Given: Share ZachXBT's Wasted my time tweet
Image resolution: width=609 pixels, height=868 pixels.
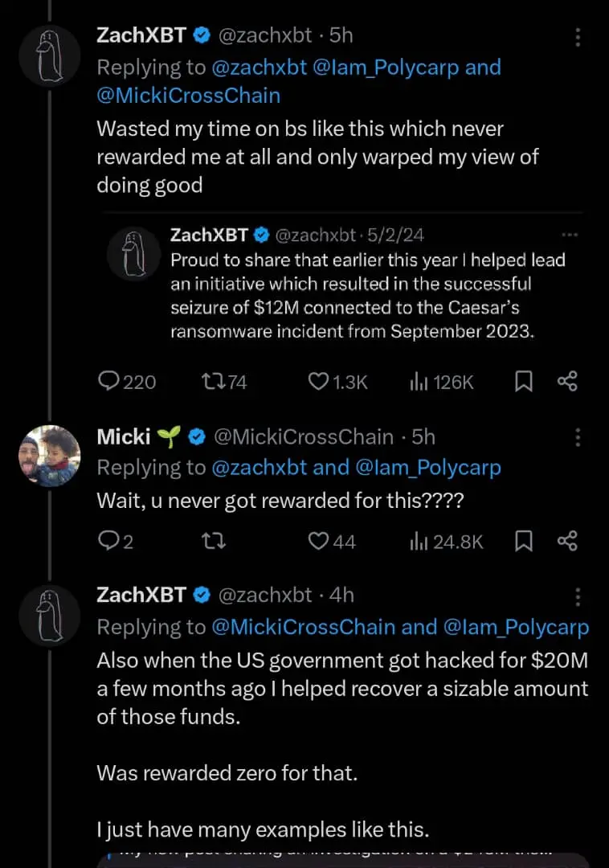Looking at the screenshot, I should 567,382.
